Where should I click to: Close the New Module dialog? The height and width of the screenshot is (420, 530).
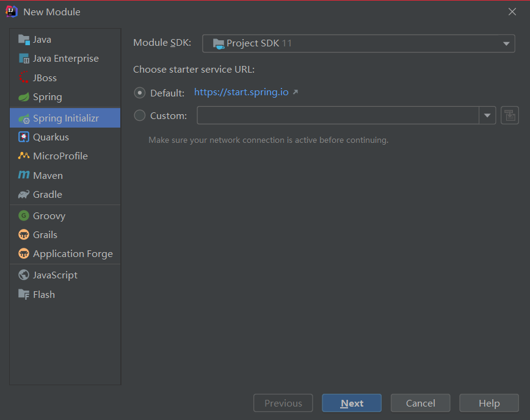(x=512, y=12)
